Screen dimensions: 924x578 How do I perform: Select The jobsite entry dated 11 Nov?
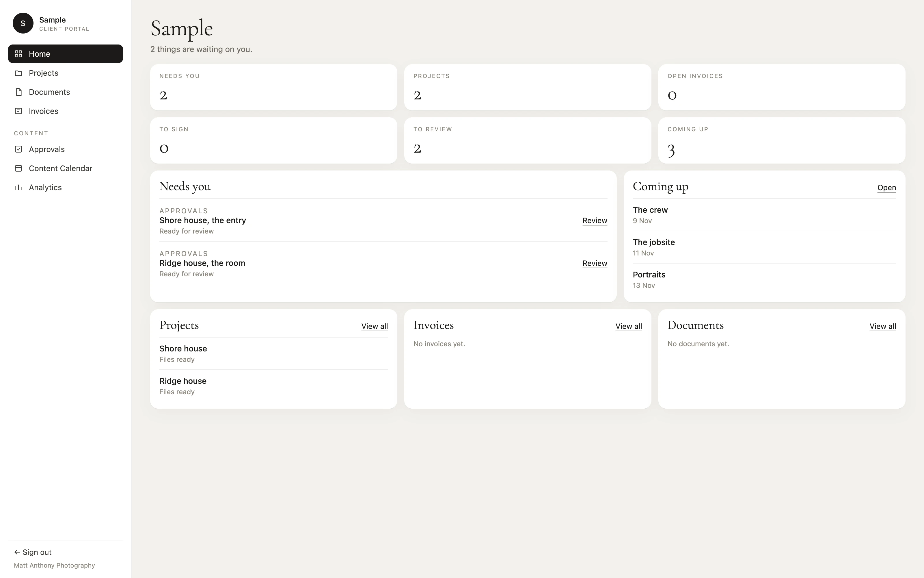click(764, 247)
